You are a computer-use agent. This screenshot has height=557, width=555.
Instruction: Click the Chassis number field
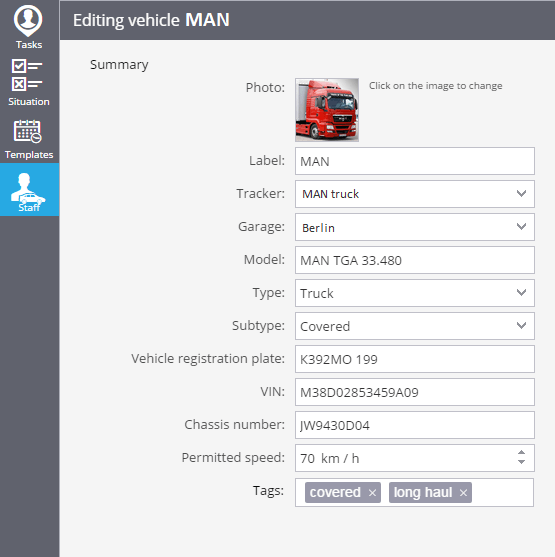point(415,425)
